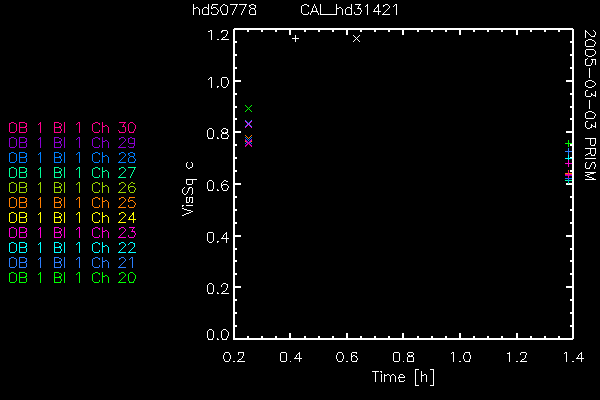Select legend entry Ch 25

(72, 202)
